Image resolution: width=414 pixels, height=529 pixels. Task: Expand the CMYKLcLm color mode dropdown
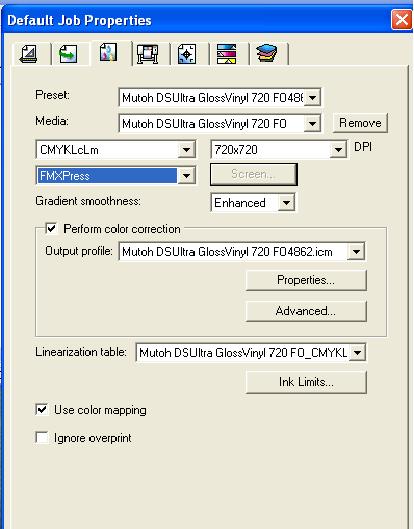tap(186, 150)
